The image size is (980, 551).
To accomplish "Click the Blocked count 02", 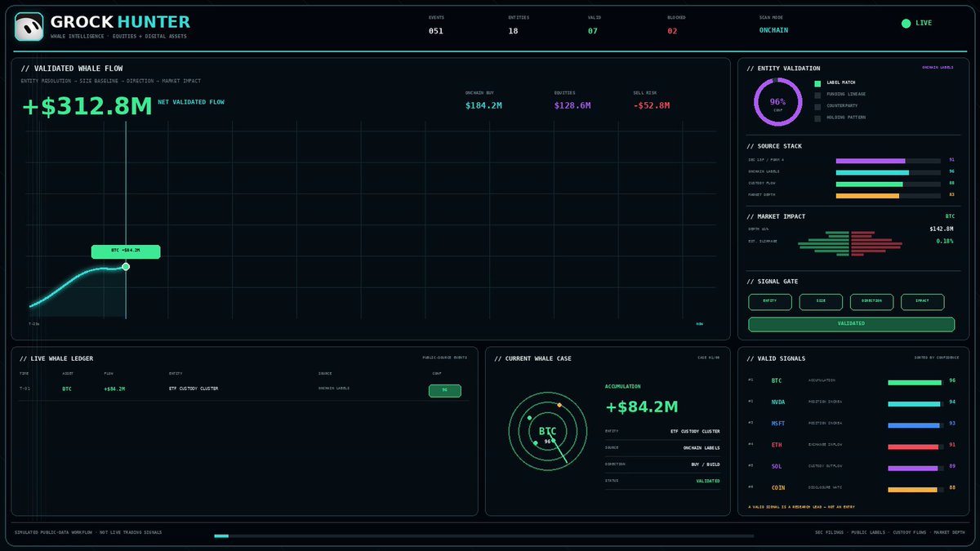I will [672, 31].
